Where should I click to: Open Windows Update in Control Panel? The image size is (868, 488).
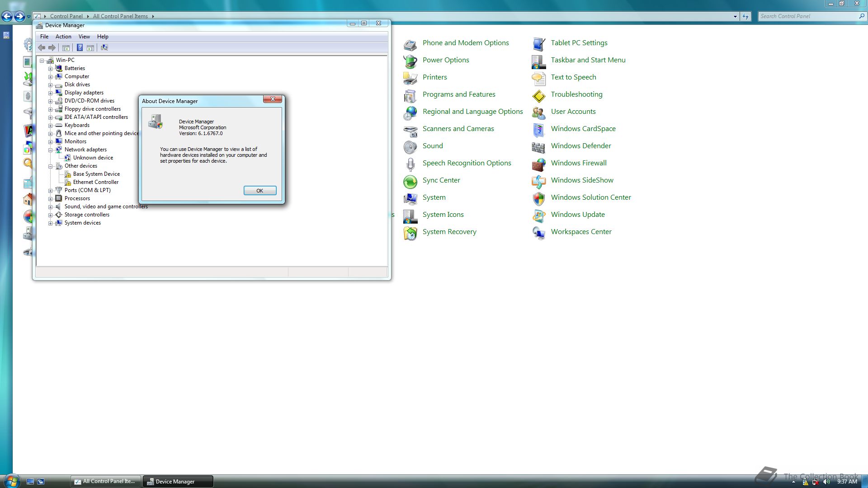pyautogui.click(x=578, y=215)
